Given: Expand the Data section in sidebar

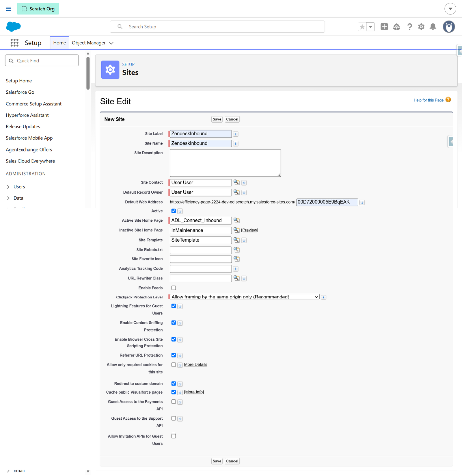Looking at the screenshot, I should [8, 198].
